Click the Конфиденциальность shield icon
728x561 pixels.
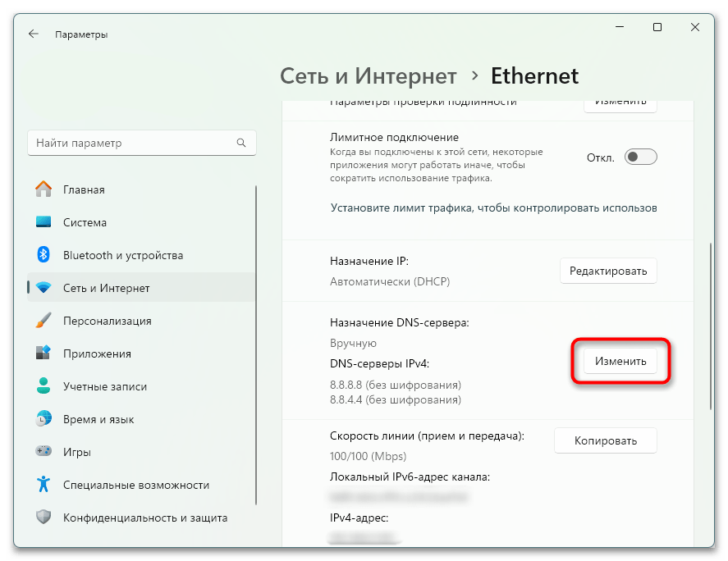(43, 517)
